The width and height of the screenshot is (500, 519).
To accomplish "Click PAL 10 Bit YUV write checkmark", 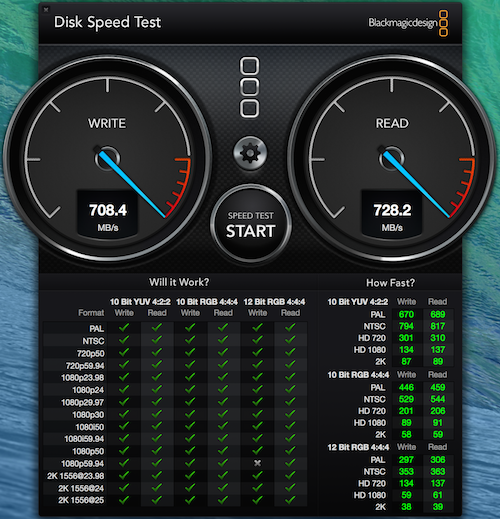I will pos(124,328).
